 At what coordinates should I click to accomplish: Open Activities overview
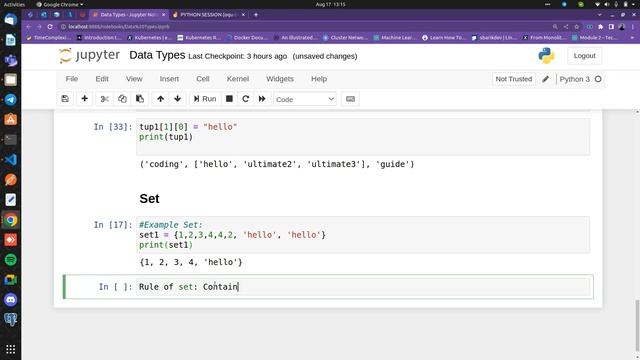tap(14, 4)
